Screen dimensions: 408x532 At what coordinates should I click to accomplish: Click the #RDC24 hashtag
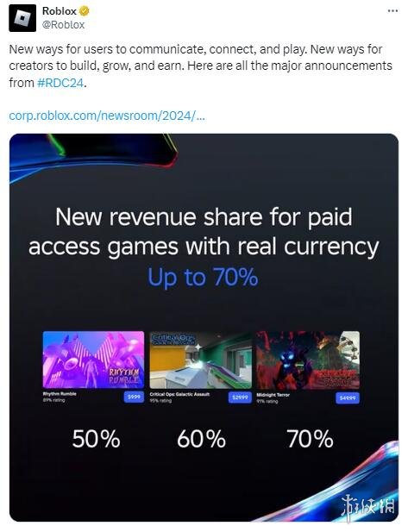60,83
